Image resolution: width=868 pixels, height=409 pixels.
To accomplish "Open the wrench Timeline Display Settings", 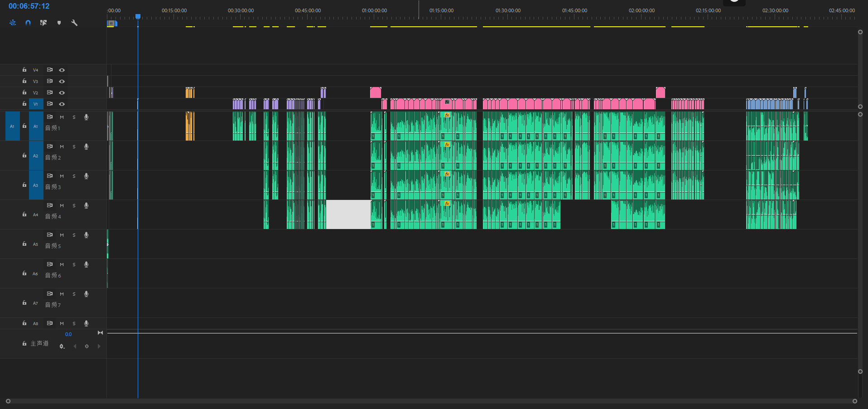I will click(x=74, y=23).
